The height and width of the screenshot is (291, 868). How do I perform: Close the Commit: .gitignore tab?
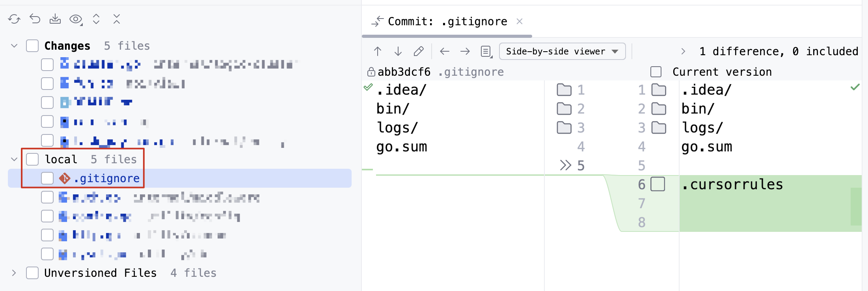[520, 21]
